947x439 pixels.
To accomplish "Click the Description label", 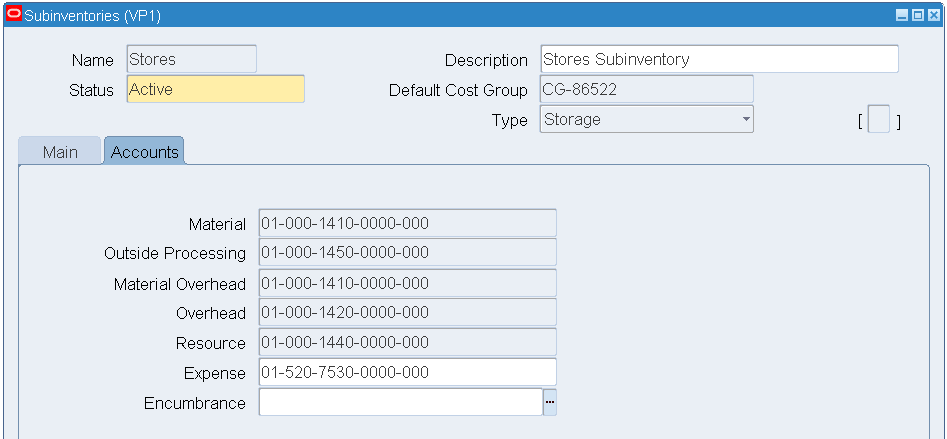I will click(x=486, y=60).
